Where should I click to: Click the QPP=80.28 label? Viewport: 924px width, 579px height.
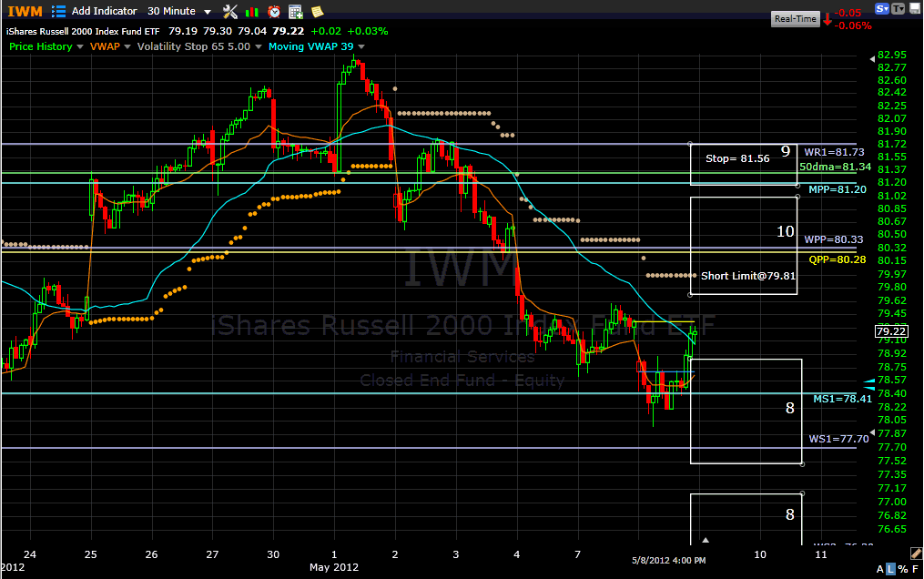pos(838,259)
